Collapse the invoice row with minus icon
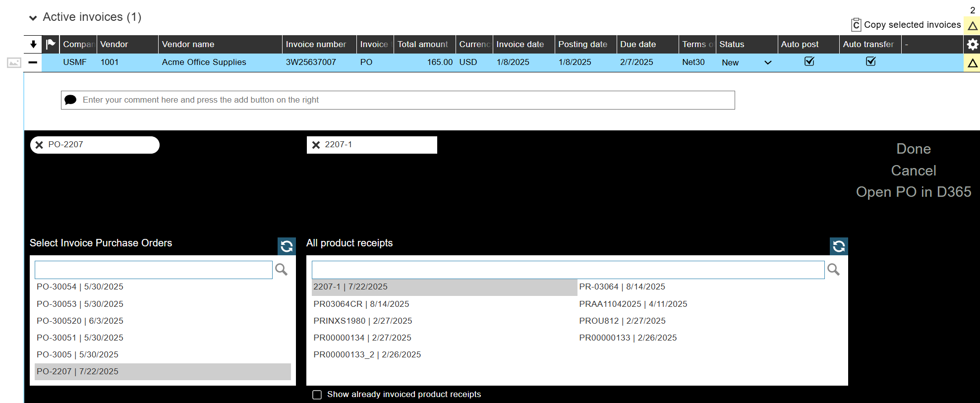The width and height of the screenshot is (980, 403). [x=33, y=62]
